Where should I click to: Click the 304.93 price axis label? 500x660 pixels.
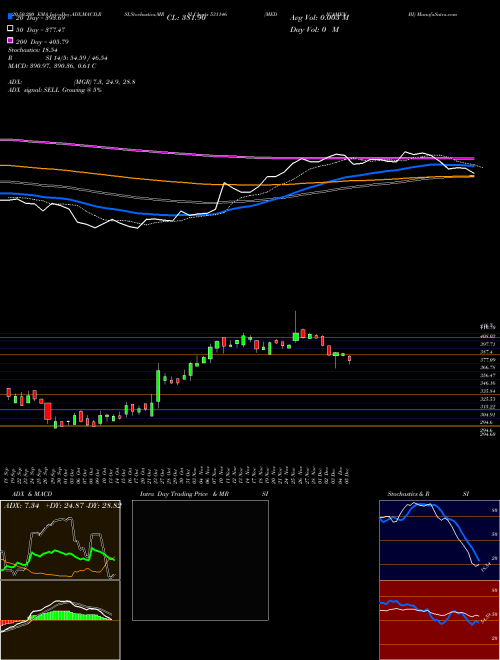click(487, 415)
